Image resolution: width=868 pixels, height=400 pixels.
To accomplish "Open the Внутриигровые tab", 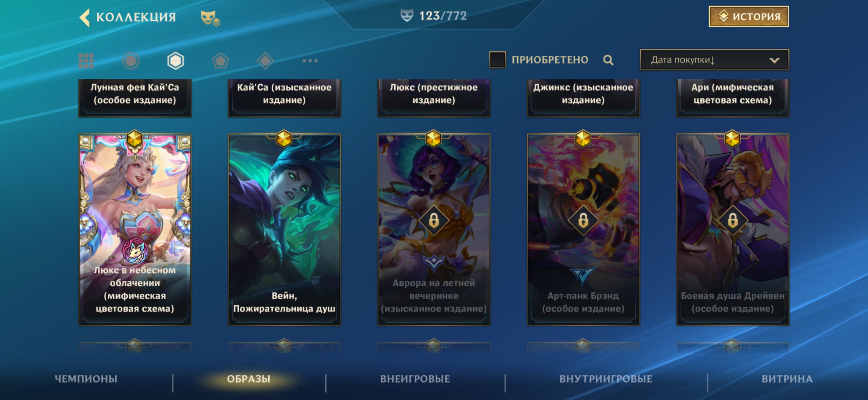I will click(606, 379).
